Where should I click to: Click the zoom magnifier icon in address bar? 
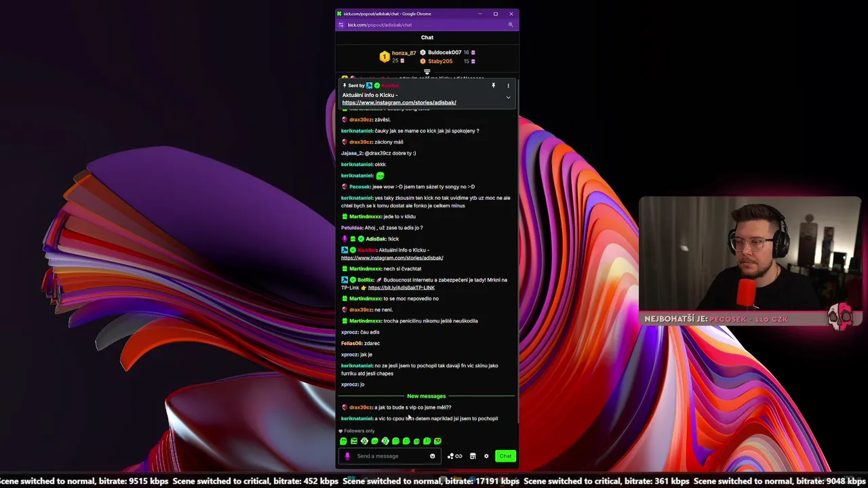tap(511, 25)
